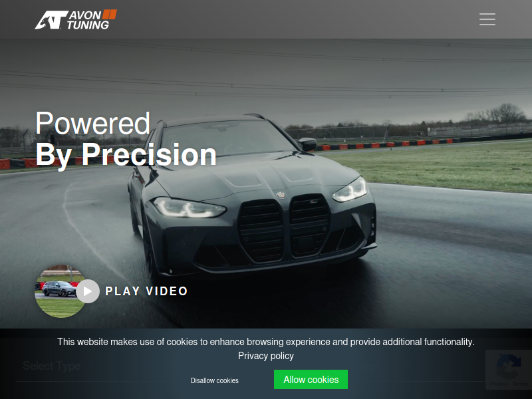Accept cookies with the green Allow cookies button
This screenshot has width=532, height=399.
311,379
